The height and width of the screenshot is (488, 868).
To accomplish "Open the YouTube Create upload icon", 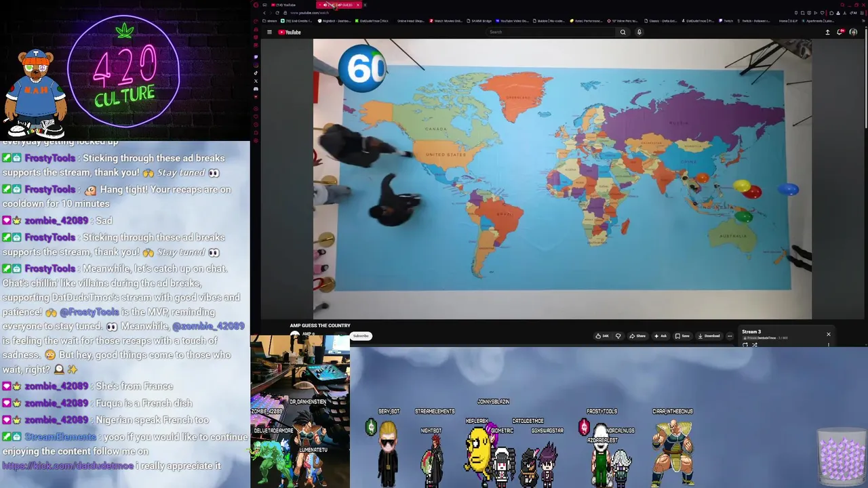I will coord(827,32).
